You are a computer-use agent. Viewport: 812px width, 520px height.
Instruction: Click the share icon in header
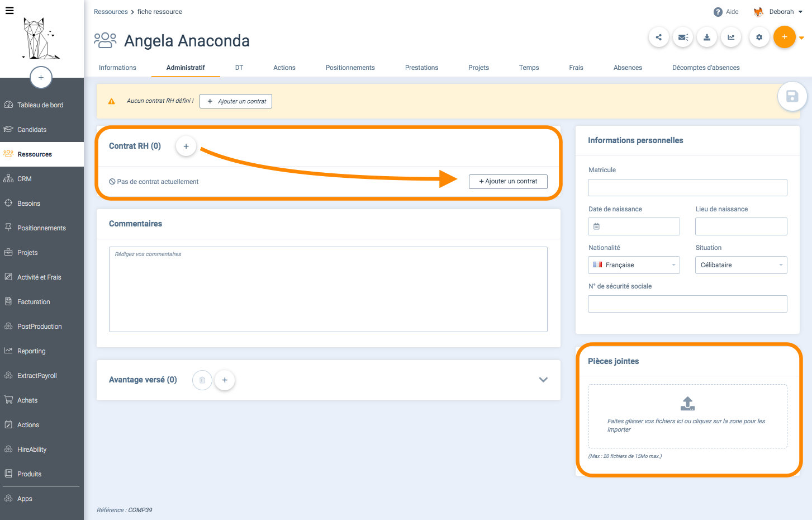coord(659,37)
